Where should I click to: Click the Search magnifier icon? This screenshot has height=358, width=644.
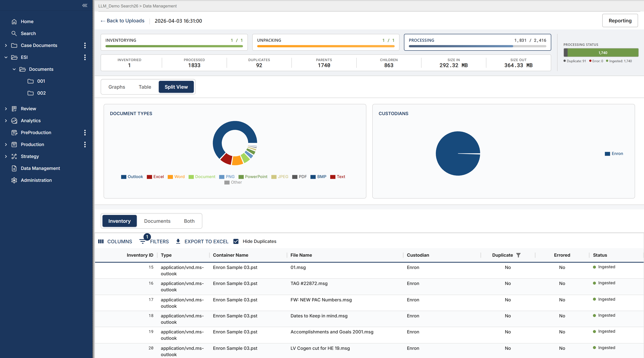14,34
